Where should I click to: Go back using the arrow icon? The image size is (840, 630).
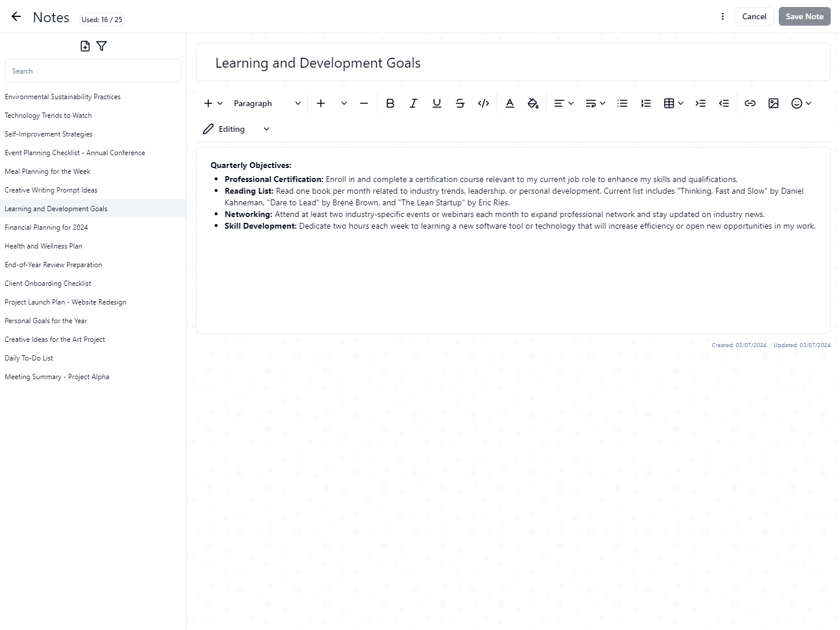[16, 17]
